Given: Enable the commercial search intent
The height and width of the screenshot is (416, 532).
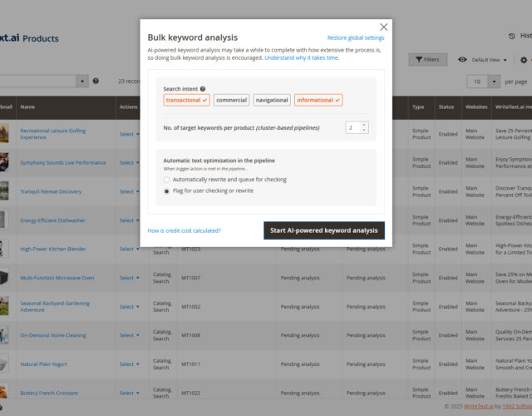Looking at the screenshot, I should click(x=231, y=100).
